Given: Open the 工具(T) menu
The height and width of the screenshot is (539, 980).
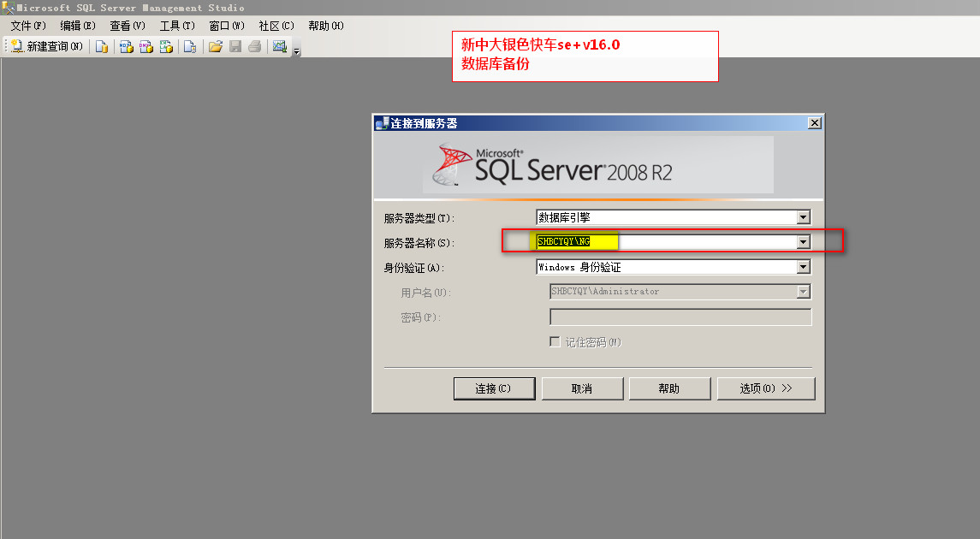Looking at the screenshot, I should click(x=177, y=26).
